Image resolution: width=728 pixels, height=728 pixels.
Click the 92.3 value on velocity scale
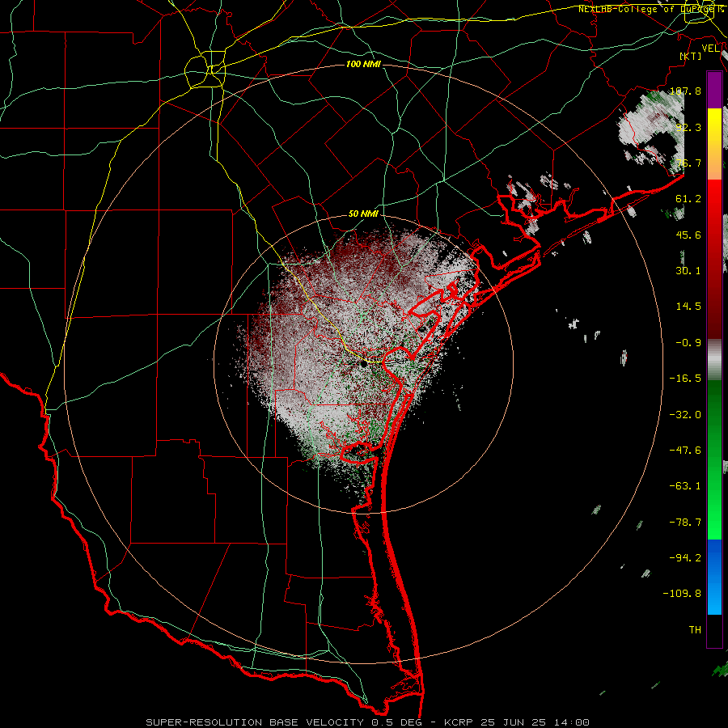(x=688, y=127)
